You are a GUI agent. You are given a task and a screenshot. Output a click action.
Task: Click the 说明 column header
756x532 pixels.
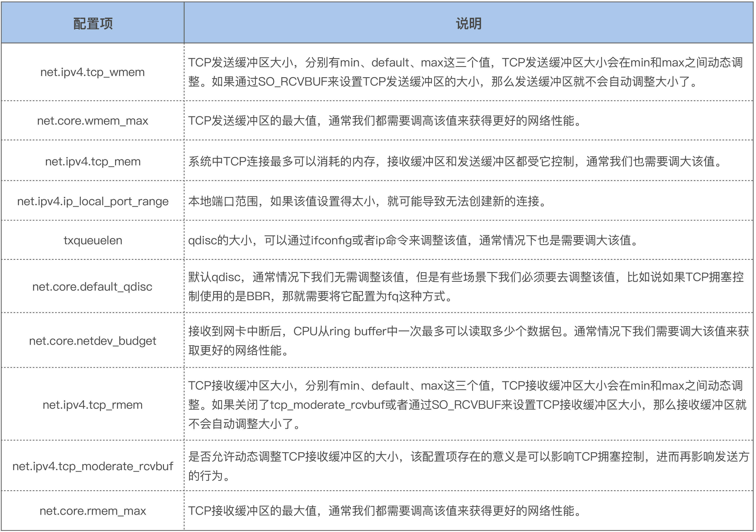pos(468,24)
